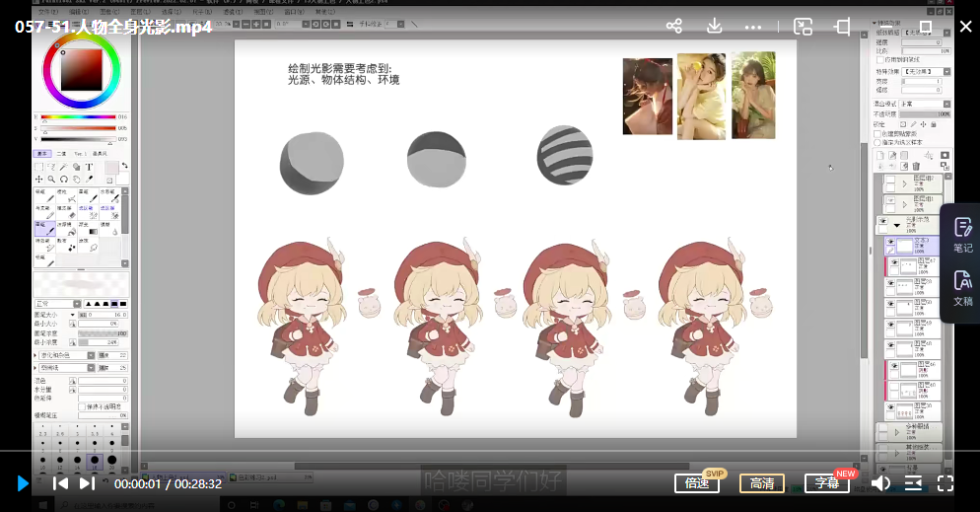Toggle fullscreen mode in the player

(x=945, y=483)
